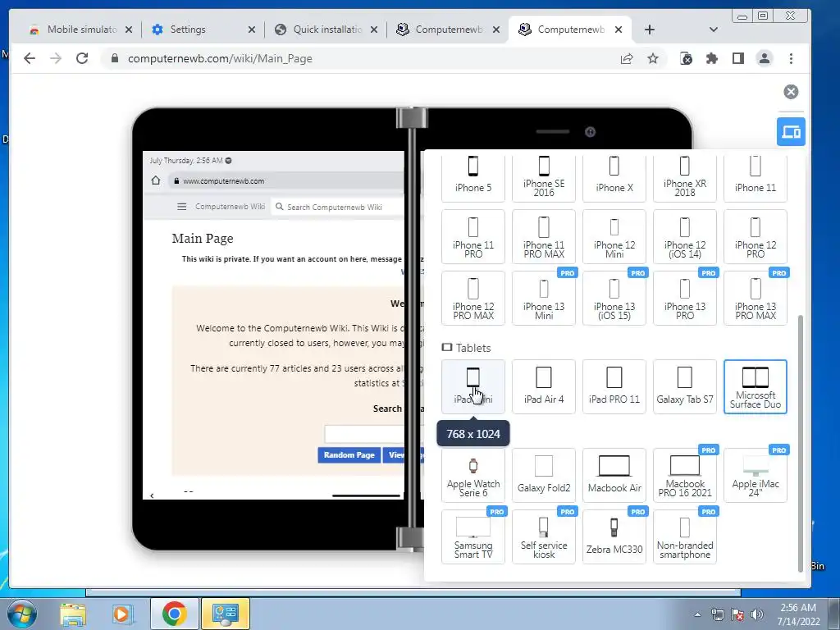Click the Search Computernewb Wiki field
The width and height of the screenshot is (840, 630).
tap(337, 207)
